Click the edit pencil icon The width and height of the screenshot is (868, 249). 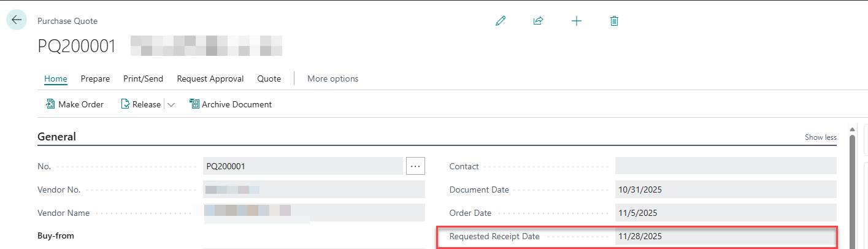501,21
